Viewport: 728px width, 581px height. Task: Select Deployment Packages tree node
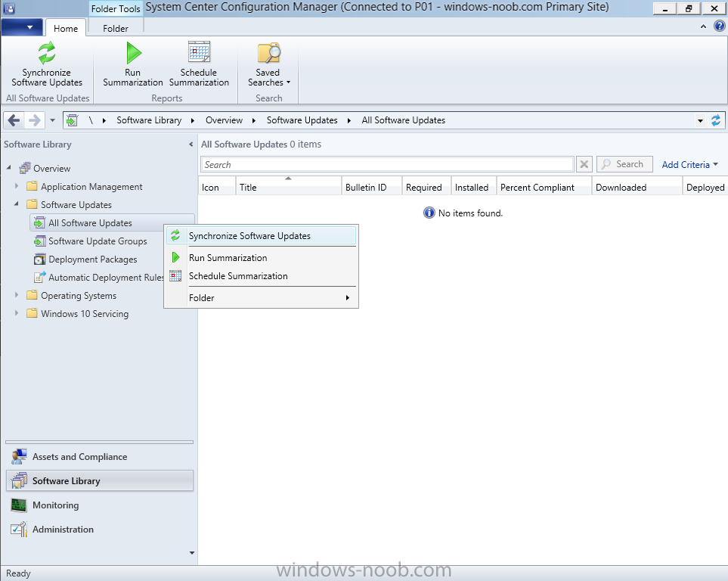click(92, 259)
